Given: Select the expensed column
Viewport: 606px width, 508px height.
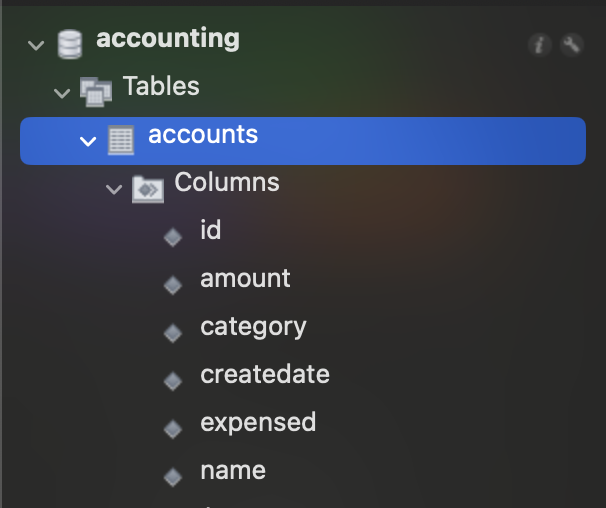Looking at the screenshot, I should (258, 423).
